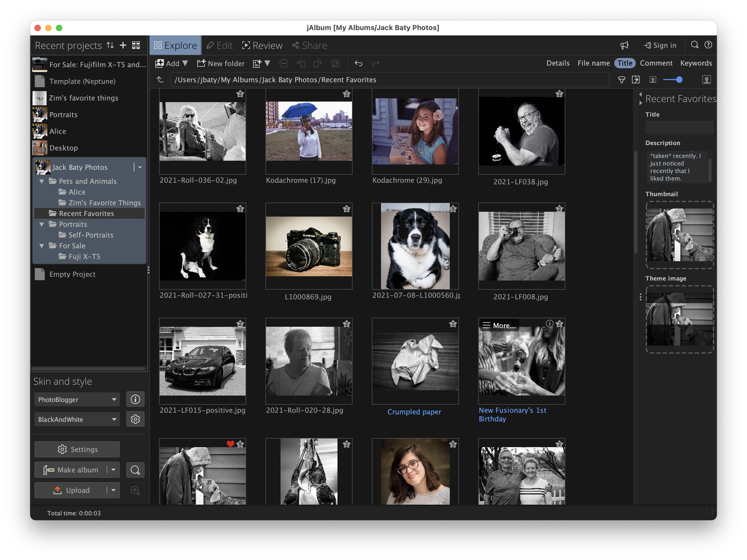747x560 pixels.
Task: Collapse the Pets and Animals folder
Action: [x=42, y=181]
